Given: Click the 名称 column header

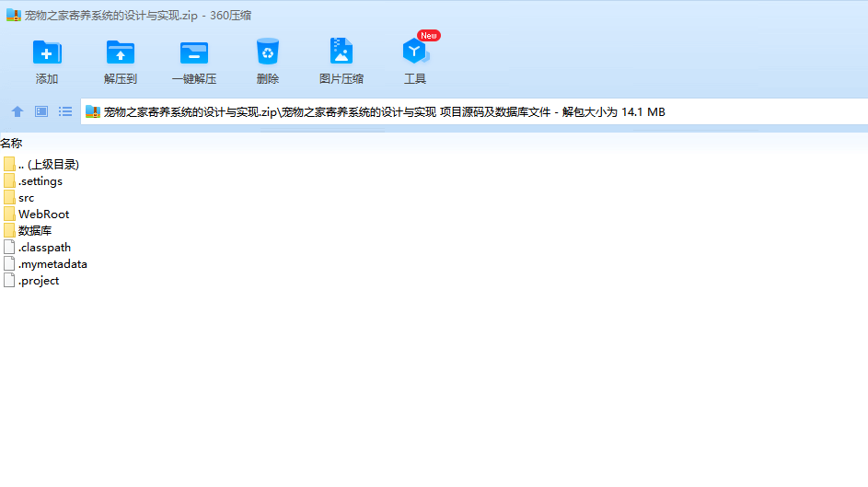Looking at the screenshot, I should [11, 144].
